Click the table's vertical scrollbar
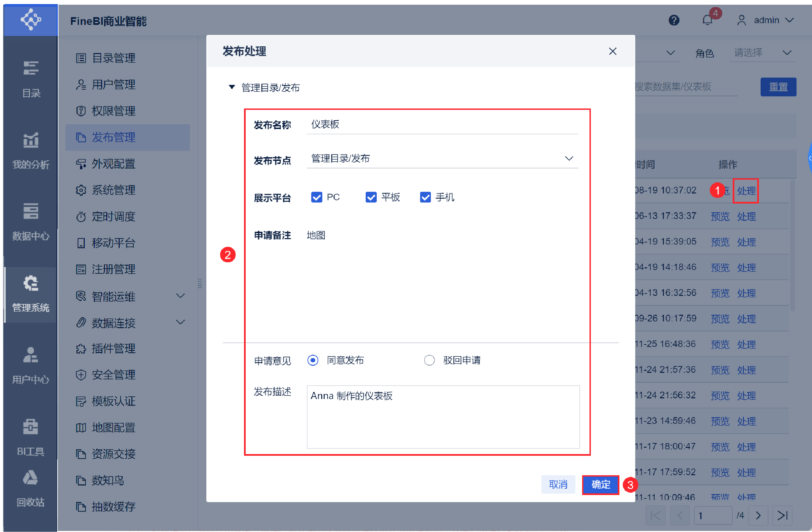 tap(792, 246)
